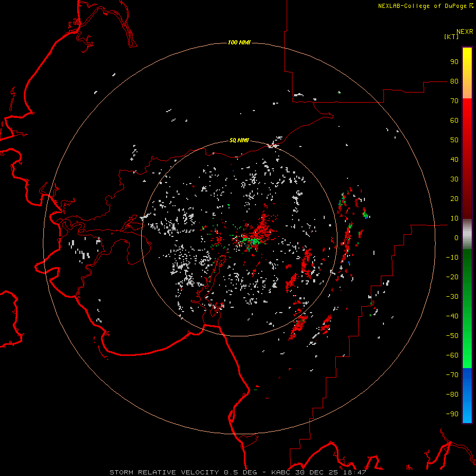Select the -20 value on the velocity scale
The width and height of the screenshot is (476, 476).
(x=452, y=277)
